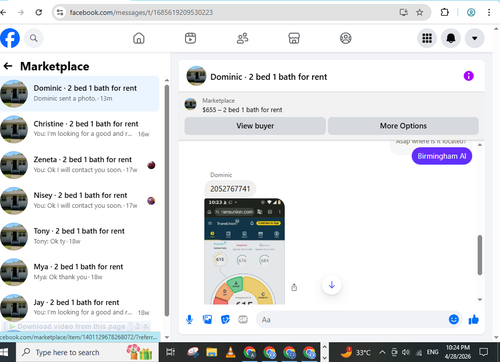Click the message text field Aa

[352, 320]
